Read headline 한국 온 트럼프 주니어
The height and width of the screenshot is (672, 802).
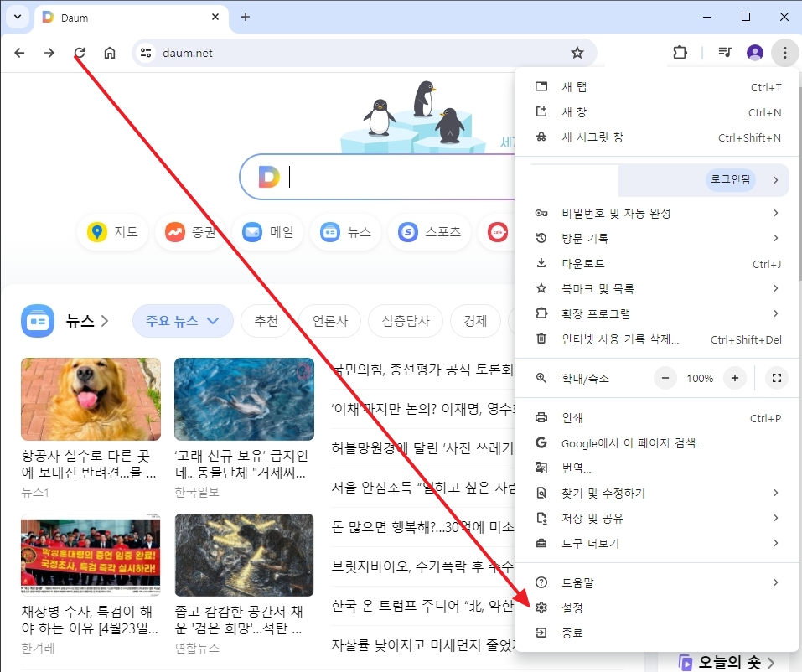pyautogui.click(x=422, y=606)
